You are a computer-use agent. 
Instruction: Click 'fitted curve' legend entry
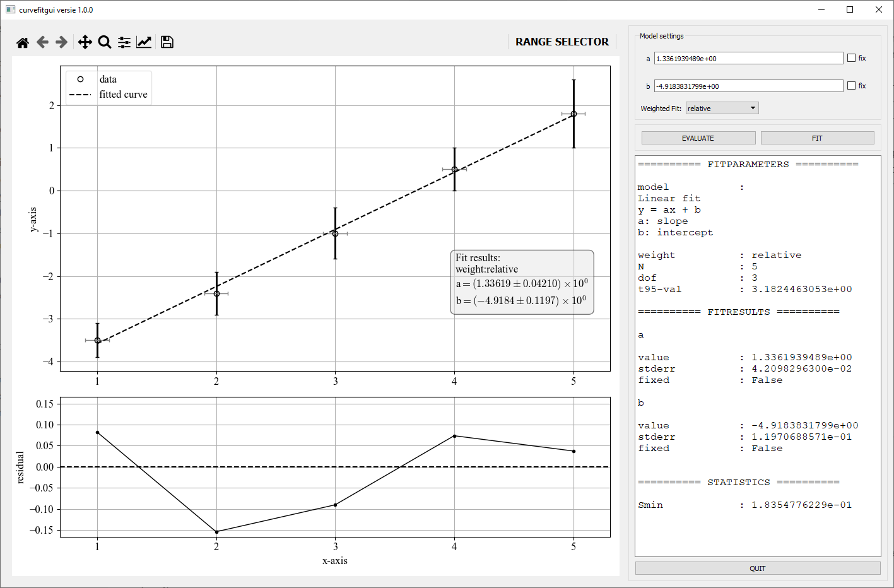(123, 95)
